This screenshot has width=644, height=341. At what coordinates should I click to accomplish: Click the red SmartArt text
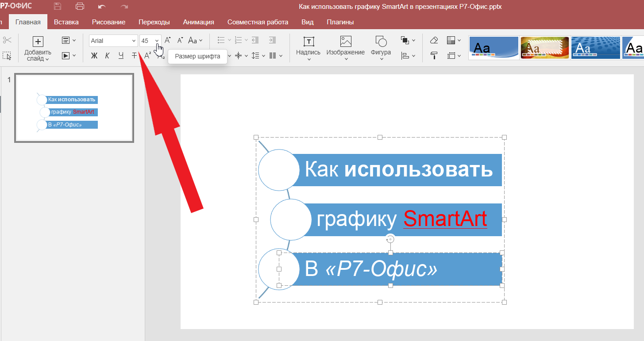point(445,219)
